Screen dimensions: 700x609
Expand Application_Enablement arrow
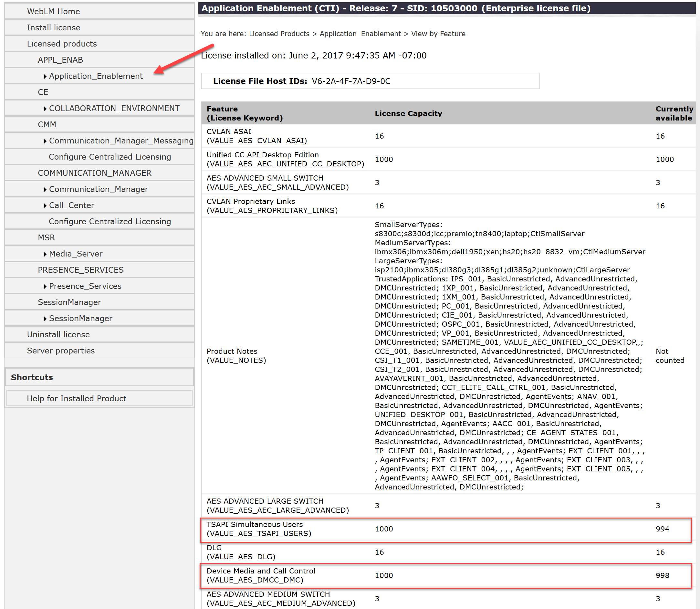coord(45,77)
